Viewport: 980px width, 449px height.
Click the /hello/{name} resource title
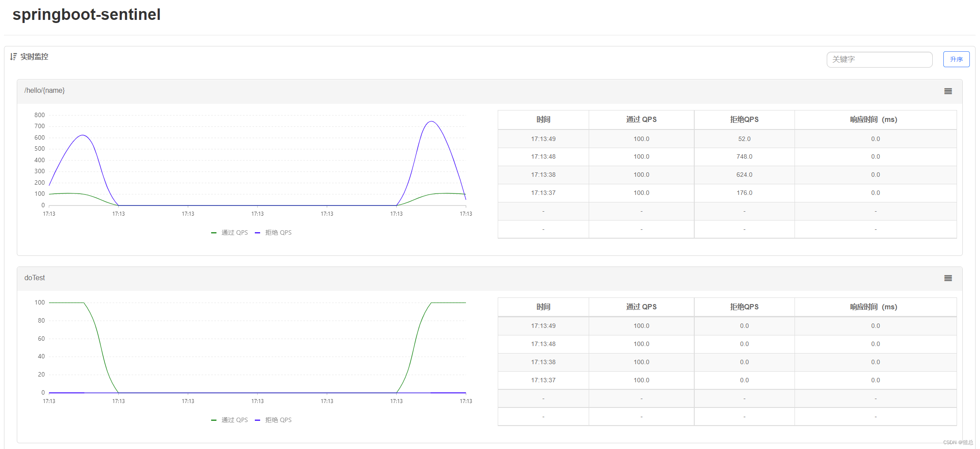(x=45, y=90)
